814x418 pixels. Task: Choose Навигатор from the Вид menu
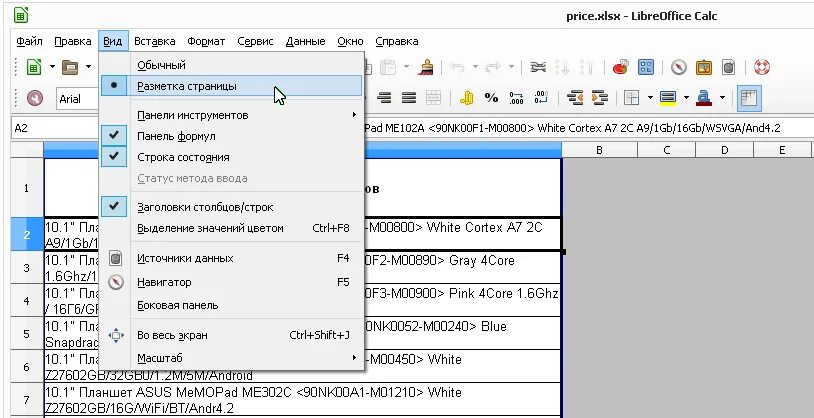click(x=232, y=282)
